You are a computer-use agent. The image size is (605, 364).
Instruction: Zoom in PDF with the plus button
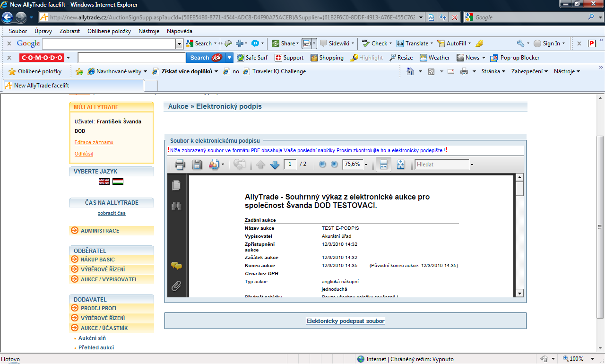click(x=334, y=165)
